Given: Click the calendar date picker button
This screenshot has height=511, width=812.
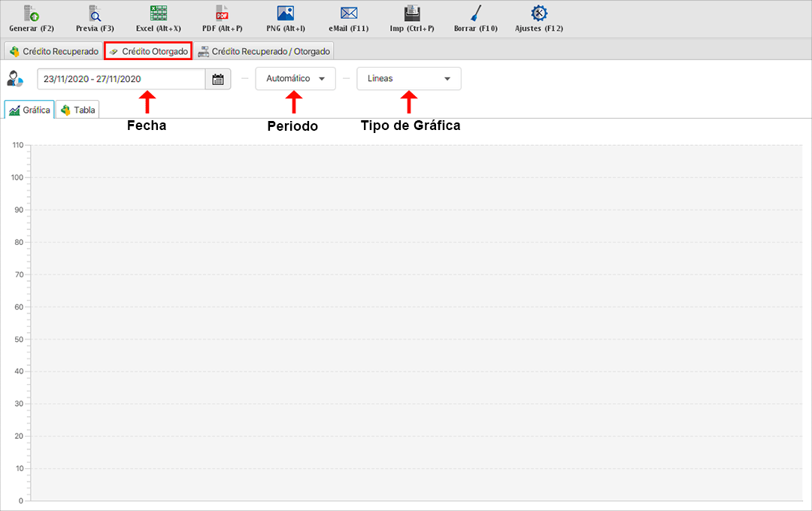Looking at the screenshot, I should pyautogui.click(x=218, y=79).
